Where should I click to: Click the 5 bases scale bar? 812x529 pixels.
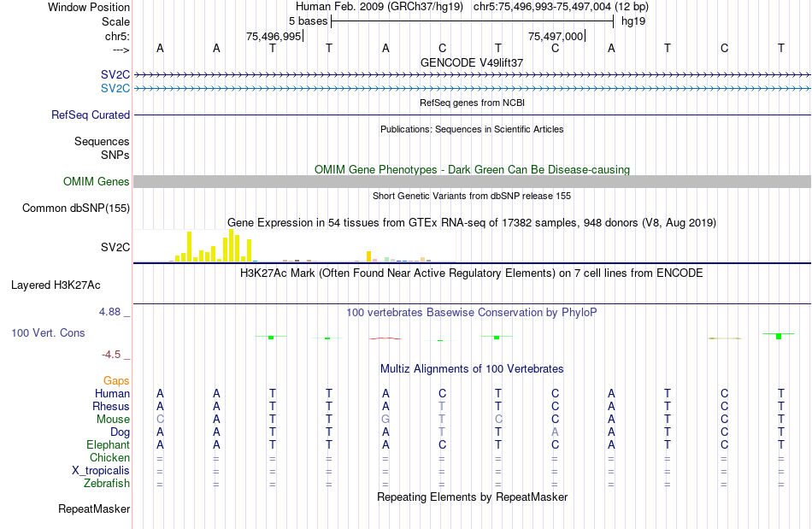pos(473,21)
